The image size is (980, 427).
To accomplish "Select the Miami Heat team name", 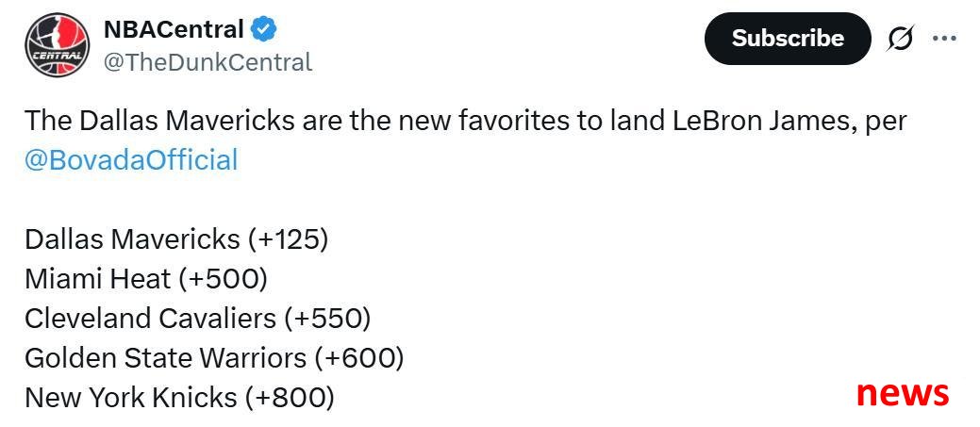I will [97, 279].
